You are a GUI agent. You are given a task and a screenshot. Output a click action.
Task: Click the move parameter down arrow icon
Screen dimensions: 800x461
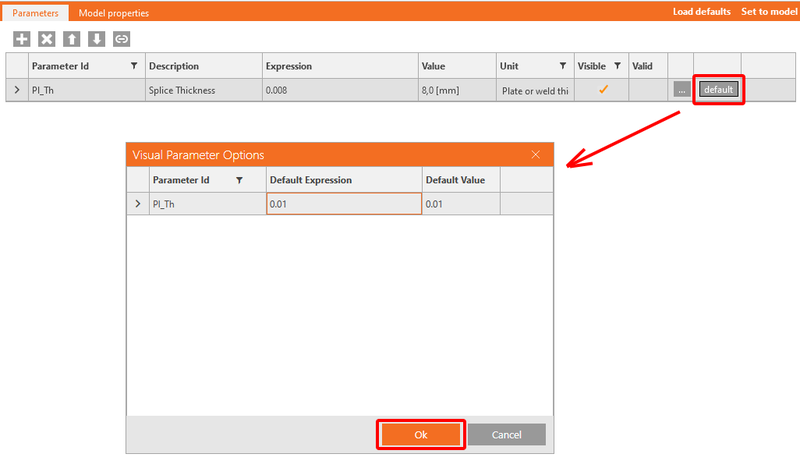point(96,39)
